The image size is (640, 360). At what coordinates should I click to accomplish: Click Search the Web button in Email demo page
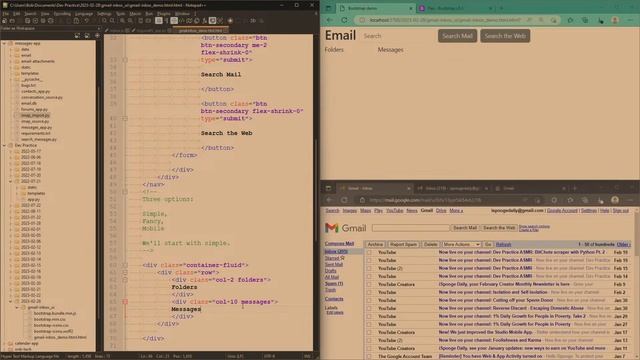pos(505,36)
